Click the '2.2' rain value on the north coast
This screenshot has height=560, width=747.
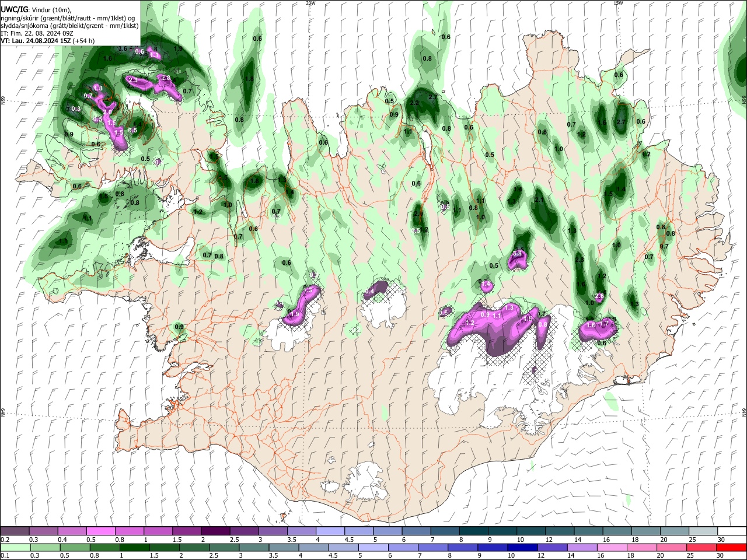pyautogui.click(x=415, y=103)
